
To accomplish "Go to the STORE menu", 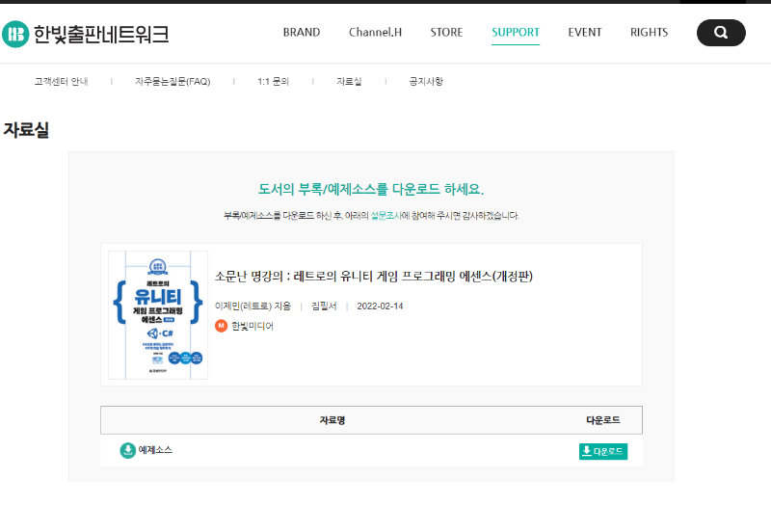I will click(446, 33).
